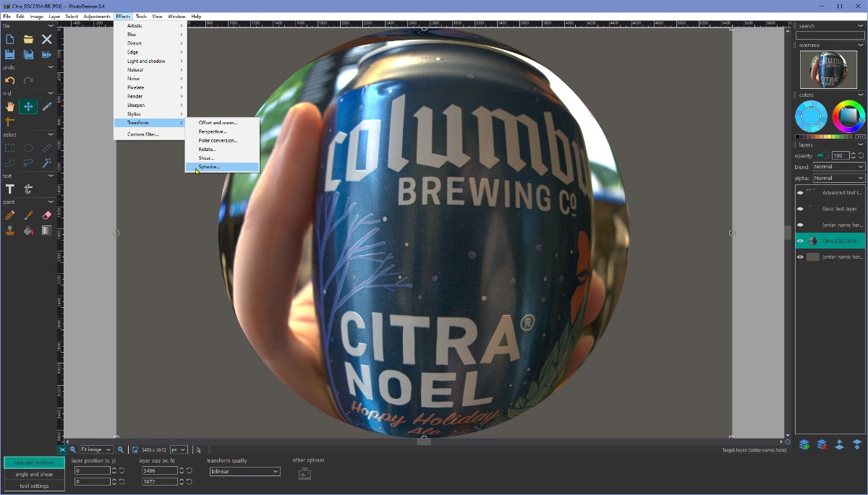868x495 pixels.
Task: Click Custom filter menu entry
Action: click(x=150, y=134)
